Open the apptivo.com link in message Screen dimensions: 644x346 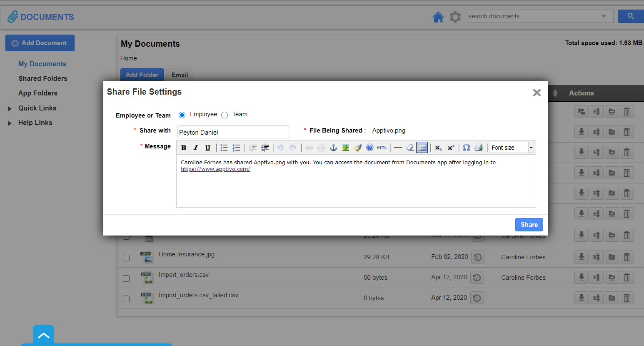215,169
